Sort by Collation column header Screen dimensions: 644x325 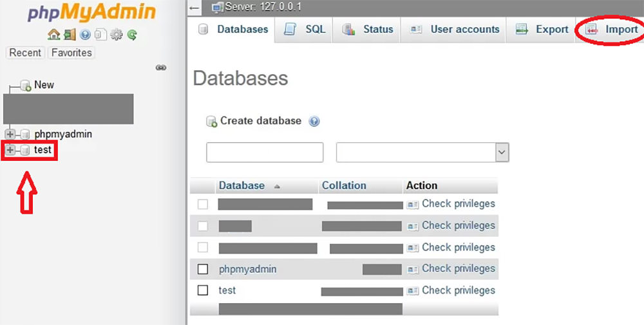[x=344, y=185]
